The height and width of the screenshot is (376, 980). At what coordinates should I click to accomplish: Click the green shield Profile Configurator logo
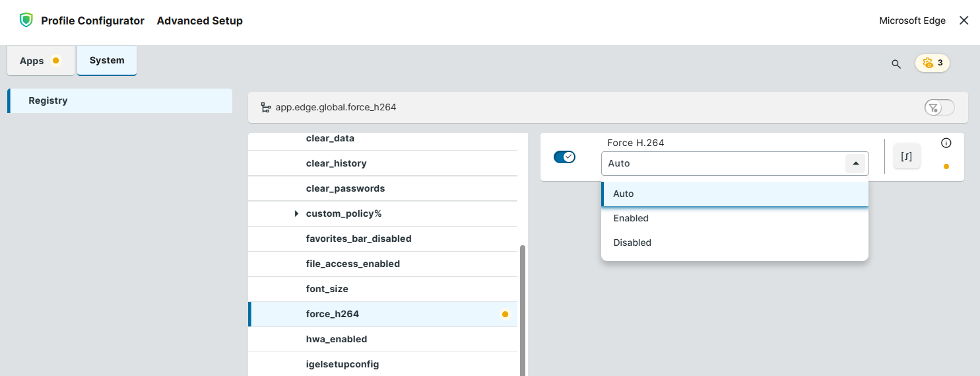point(26,20)
